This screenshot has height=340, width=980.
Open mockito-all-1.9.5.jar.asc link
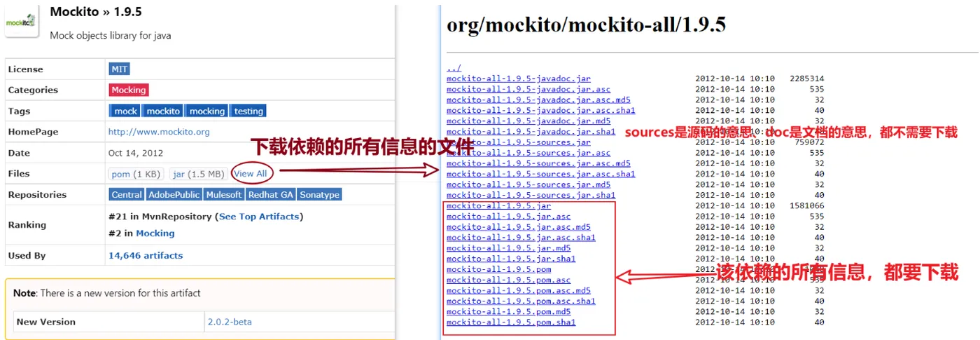(x=509, y=217)
